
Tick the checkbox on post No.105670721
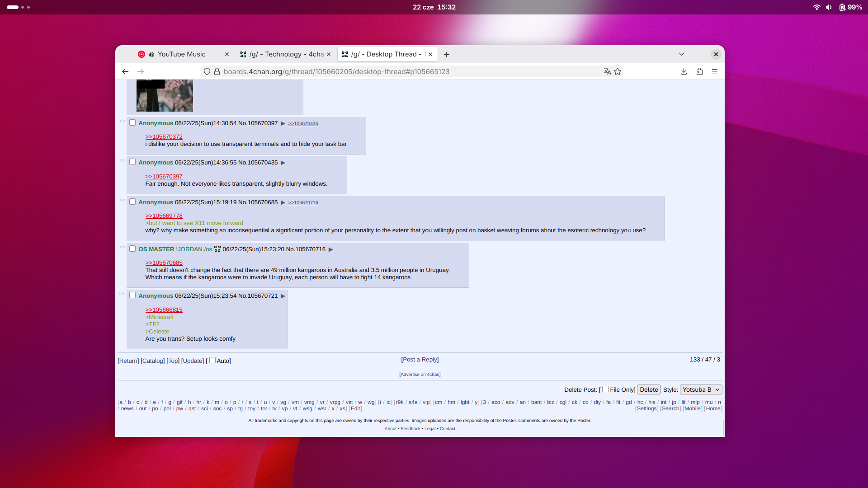[x=132, y=295]
